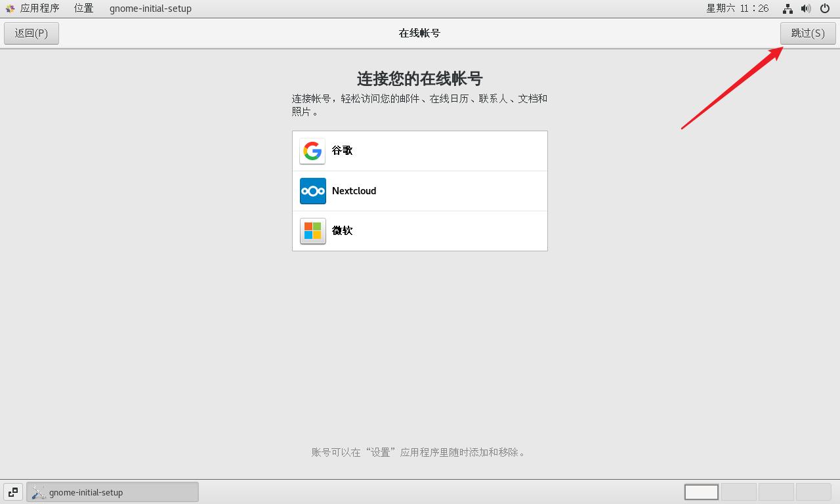Click the Google logo icon
The width and height of the screenshot is (840, 504).
tap(312, 151)
